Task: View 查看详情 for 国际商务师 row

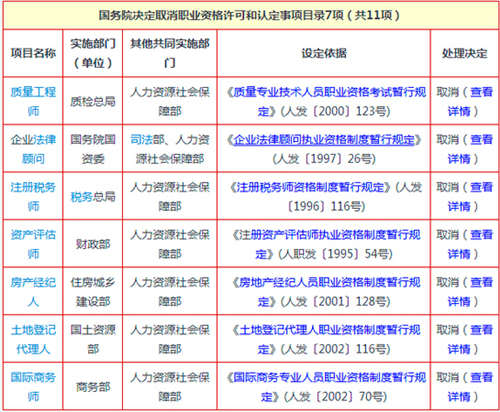Action: 470,387
